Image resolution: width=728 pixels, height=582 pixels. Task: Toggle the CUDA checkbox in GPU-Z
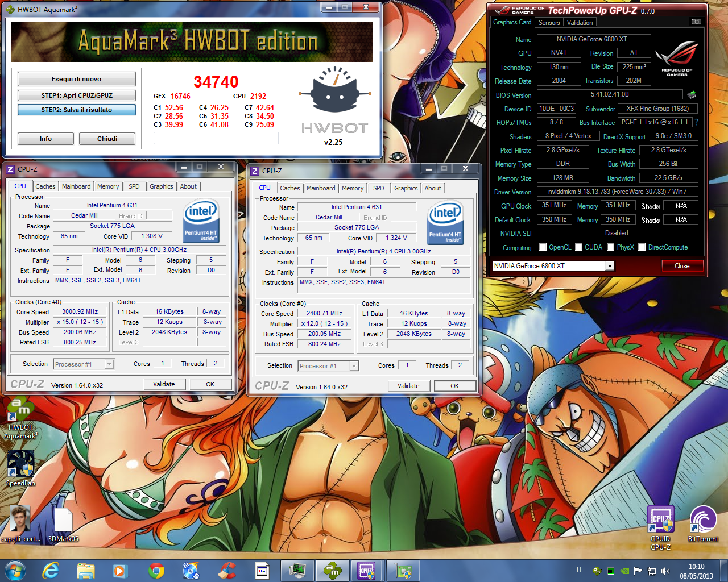point(579,247)
